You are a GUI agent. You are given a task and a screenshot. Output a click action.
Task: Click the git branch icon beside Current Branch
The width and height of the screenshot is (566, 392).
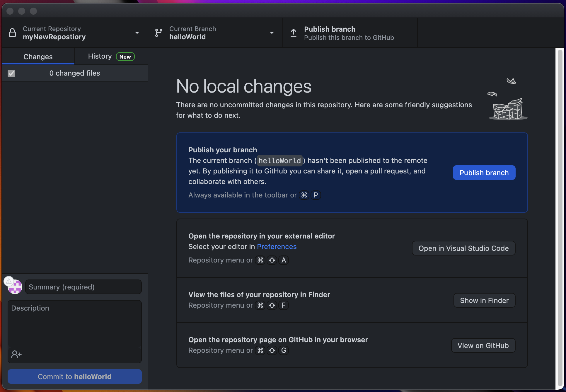click(158, 33)
